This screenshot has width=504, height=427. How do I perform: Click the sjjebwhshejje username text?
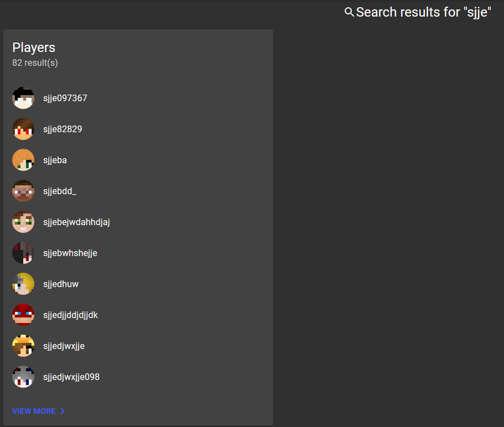70,253
